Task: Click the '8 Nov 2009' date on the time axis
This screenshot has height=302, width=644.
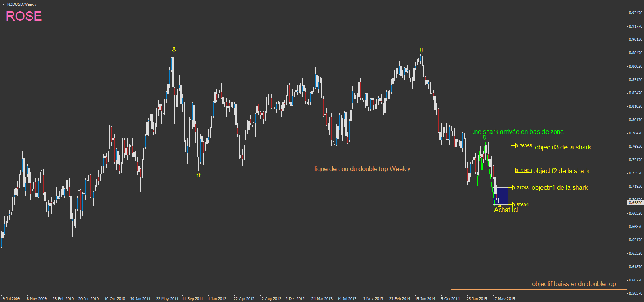Action: (x=36, y=299)
